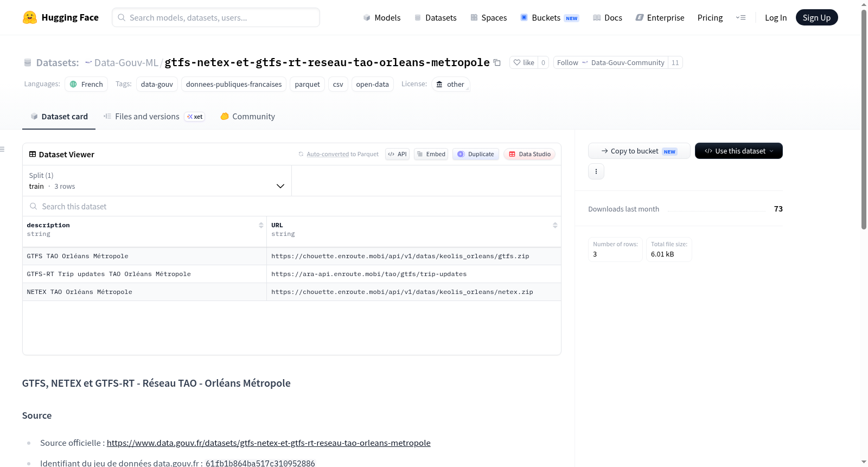
Task: Open Docs in the top navigation
Action: (607, 17)
